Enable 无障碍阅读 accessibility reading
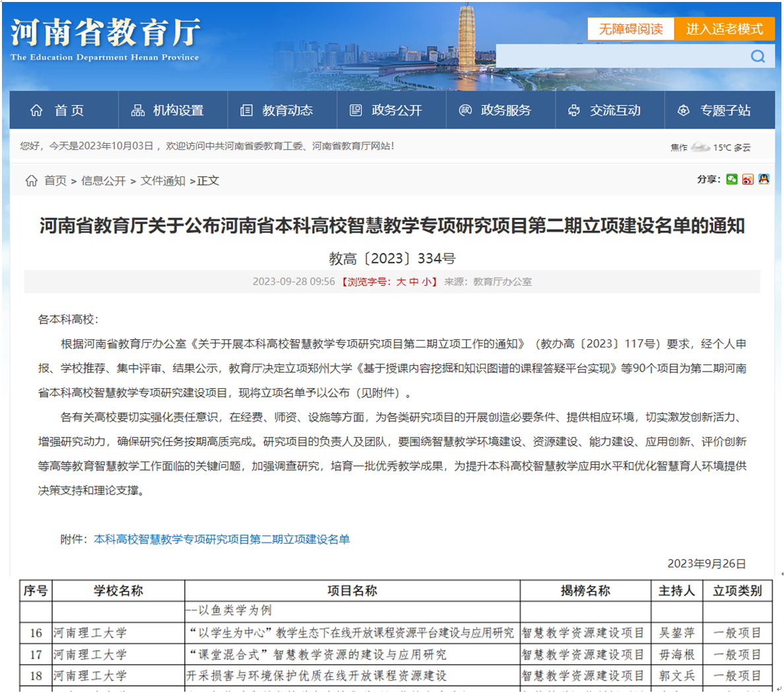This screenshot has width=784, height=697. tap(631, 29)
